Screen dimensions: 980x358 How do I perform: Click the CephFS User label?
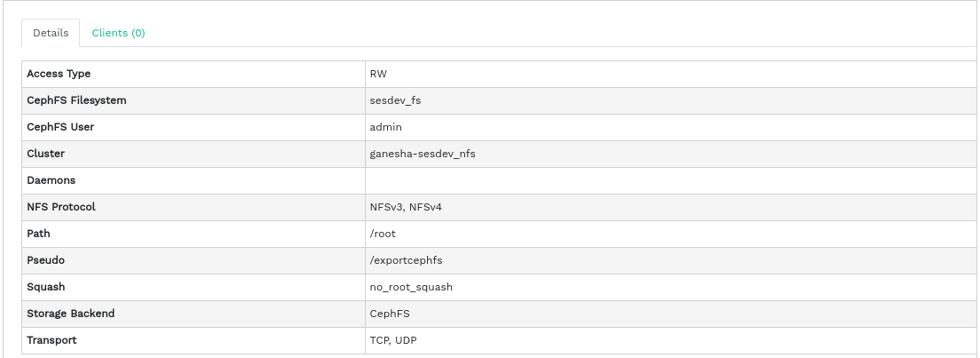pyautogui.click(x=60, y=127)
